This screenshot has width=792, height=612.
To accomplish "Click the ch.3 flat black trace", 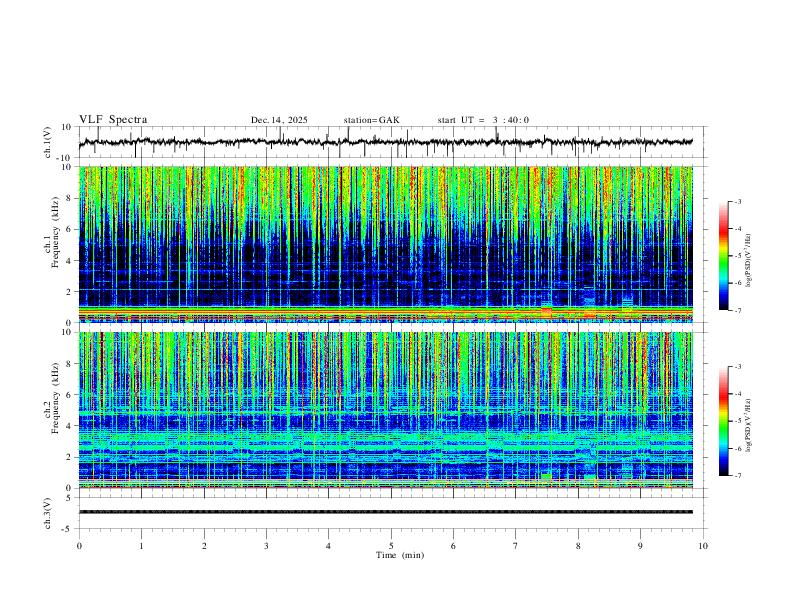I will (386, 512).
